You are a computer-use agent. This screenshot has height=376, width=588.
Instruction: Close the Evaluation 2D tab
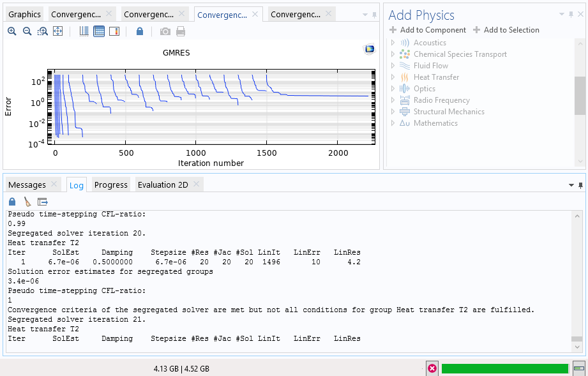click(x=196, y=184)
